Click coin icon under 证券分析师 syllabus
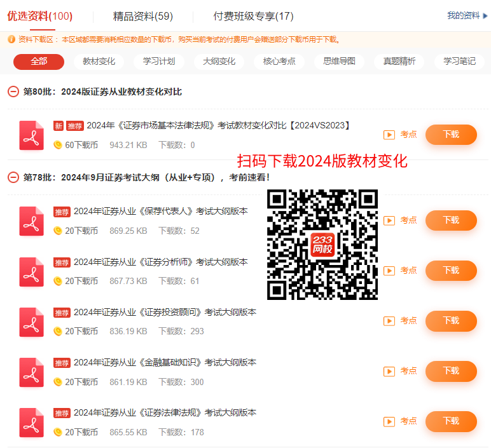This screenshot has height=448, width=491. click(58, 281)
